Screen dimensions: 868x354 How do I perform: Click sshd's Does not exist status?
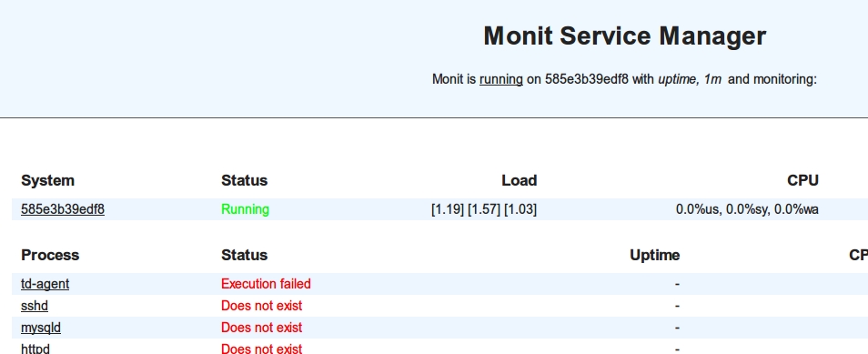click(x=262, y=306)
